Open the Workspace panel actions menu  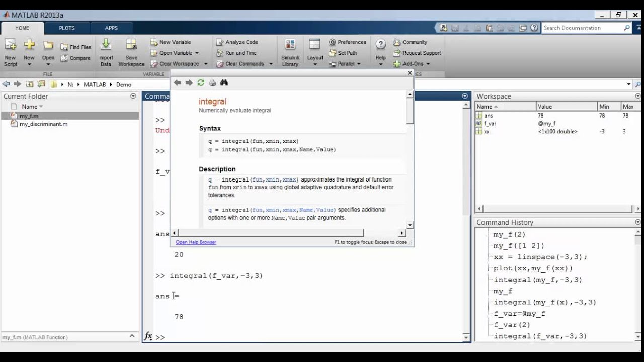click(638, 96)
